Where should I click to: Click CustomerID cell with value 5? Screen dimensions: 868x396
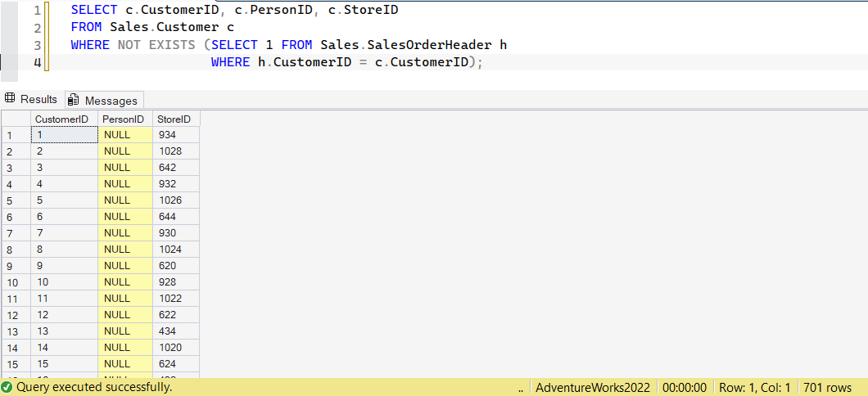[64, 200]
